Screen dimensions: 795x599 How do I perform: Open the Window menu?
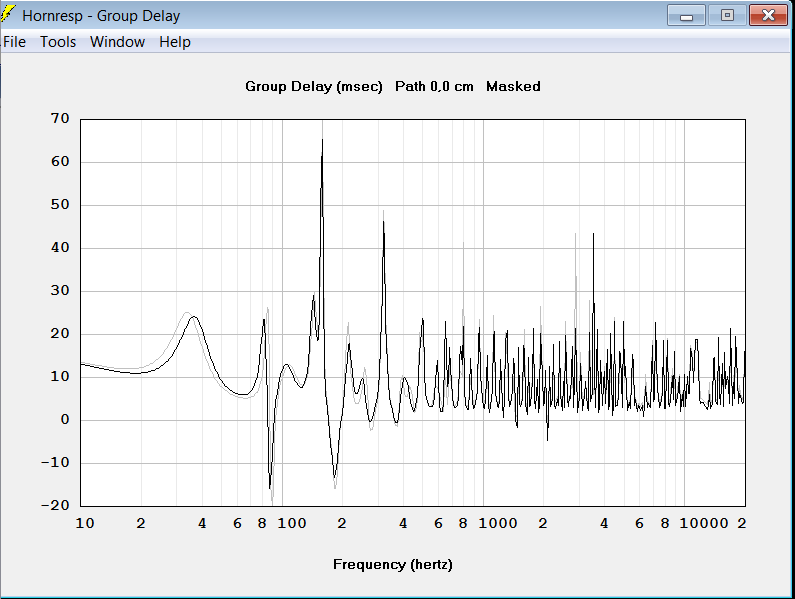[x=117, y=42]
